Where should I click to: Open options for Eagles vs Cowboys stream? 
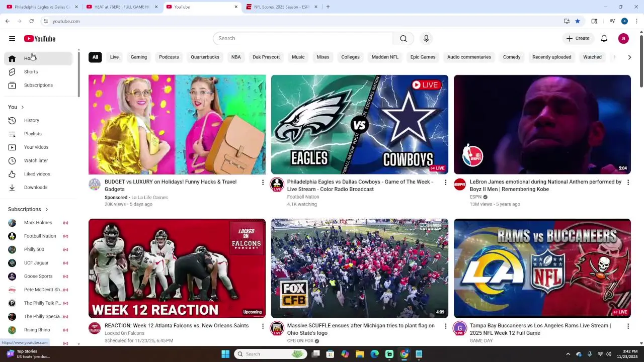(445, 183)
